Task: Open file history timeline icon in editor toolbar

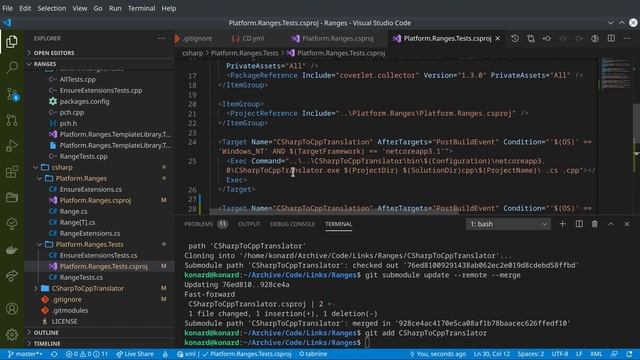Action: tap(515, 38)
